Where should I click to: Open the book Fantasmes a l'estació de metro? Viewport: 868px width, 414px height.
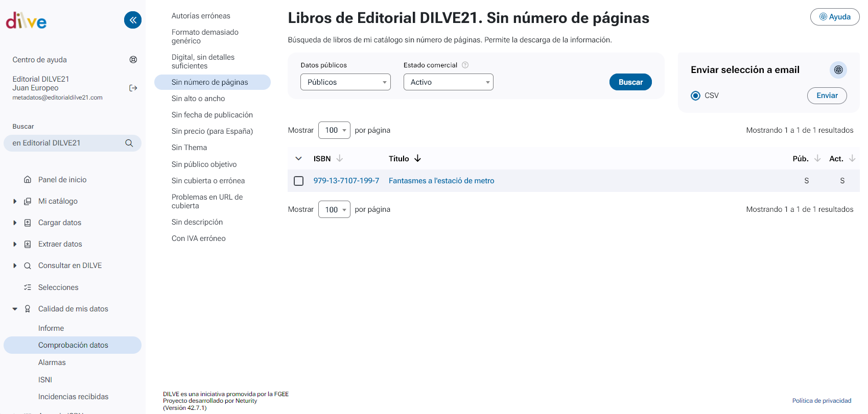click(x=441, y=181)
